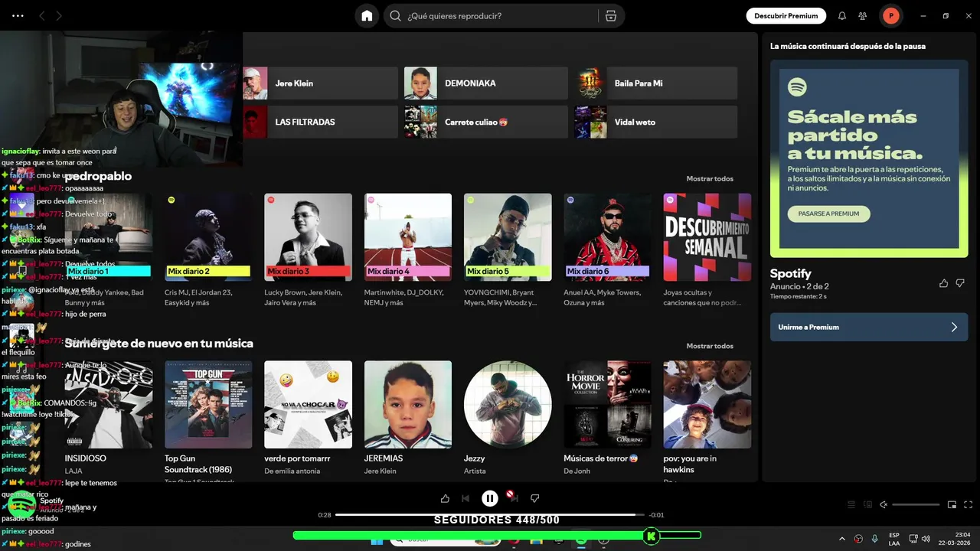Image resolution: width=980 pixels, height=551 pixels.
Task: Switch to full screen view
Action: click(x=969, y=504)
